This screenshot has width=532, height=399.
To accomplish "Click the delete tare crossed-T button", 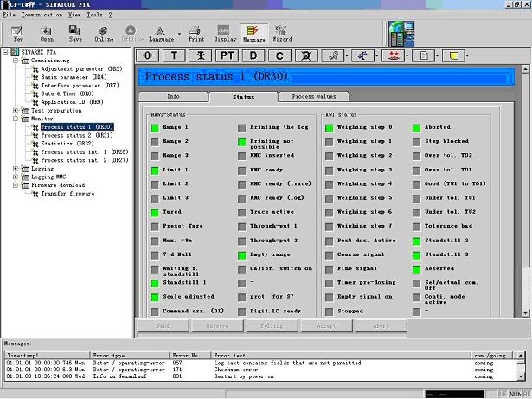I will [201, 55].
